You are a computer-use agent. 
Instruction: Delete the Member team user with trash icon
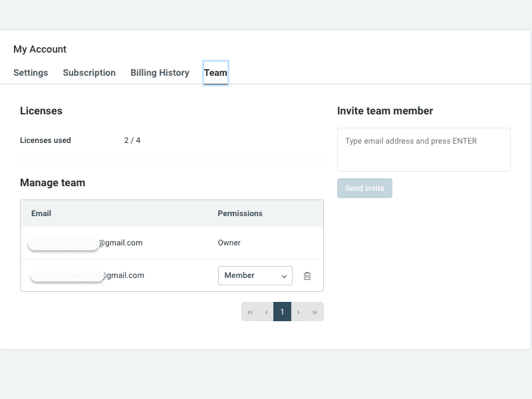pos(307,276)
